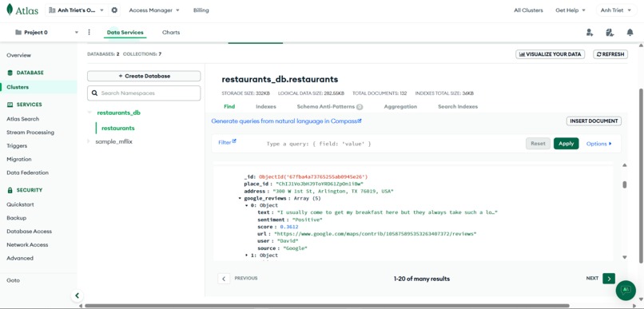
Task: Open the Find tab
Action: 229,107
